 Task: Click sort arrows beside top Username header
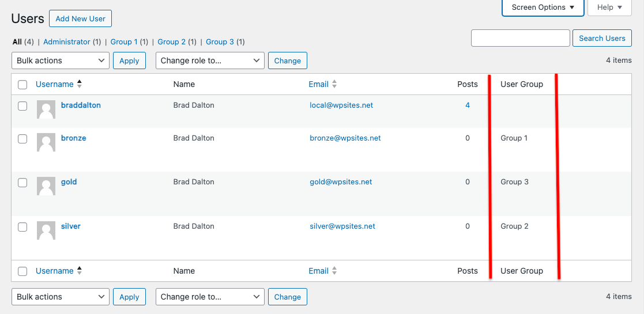pyautogui.click(x=80, y=84)
